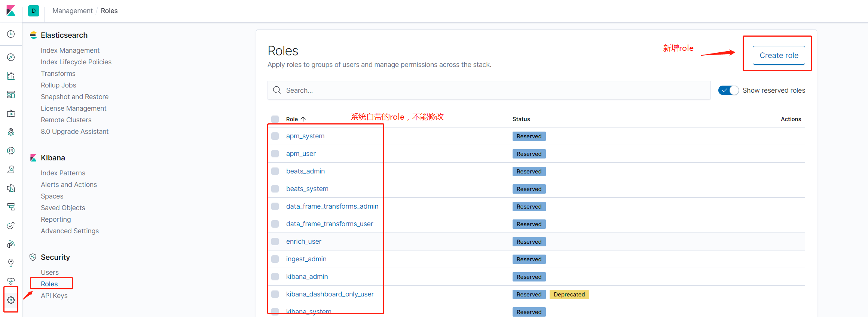868x317 pixels.
Task: Focus the roles Search field
Action: pos(489,90)
